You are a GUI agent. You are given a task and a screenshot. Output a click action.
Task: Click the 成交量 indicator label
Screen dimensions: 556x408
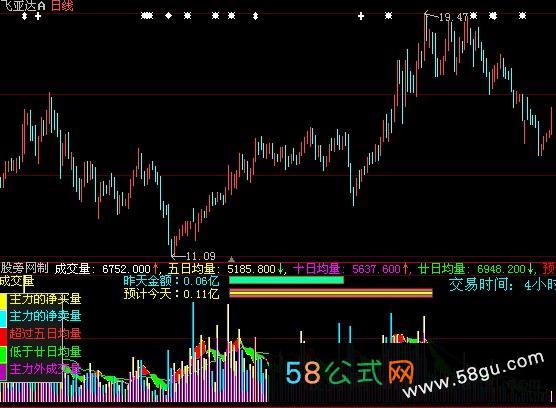click(17, 281)
